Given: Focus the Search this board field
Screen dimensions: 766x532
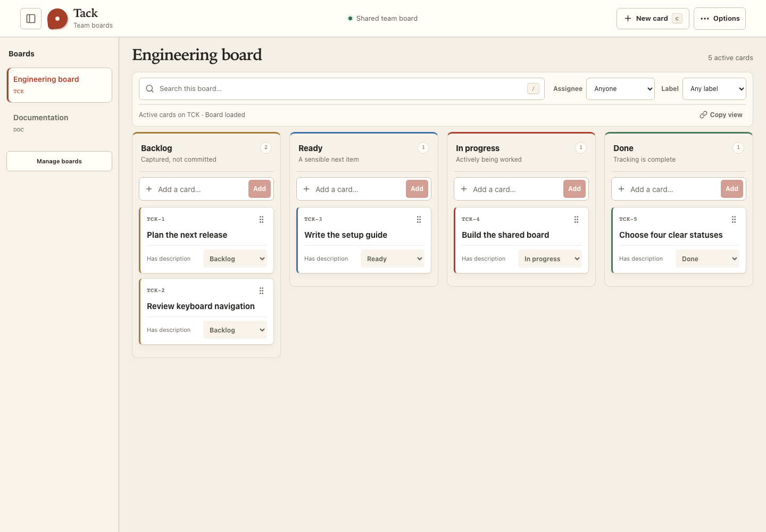Looking at the screenshot, I should 340,89.
